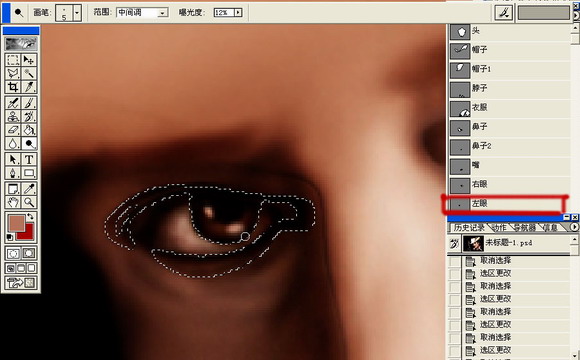Image resolution: width=580 pixels, height=360 pixels.
Task: Select the Paint Bucket tool
Action: [x=29, y=130]
